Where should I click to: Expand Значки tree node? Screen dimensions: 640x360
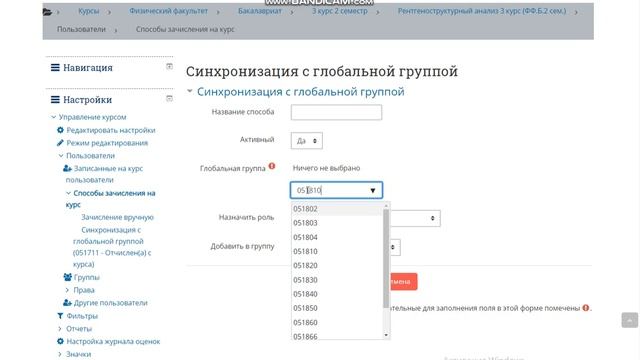[x=60, y=354]
